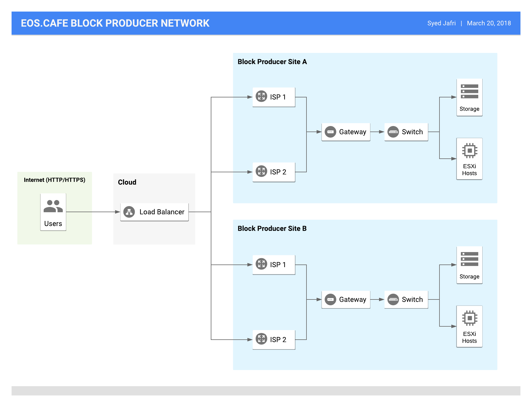Select the Site A Switch icon
This screenshot has height=407, width=532.
393,132
